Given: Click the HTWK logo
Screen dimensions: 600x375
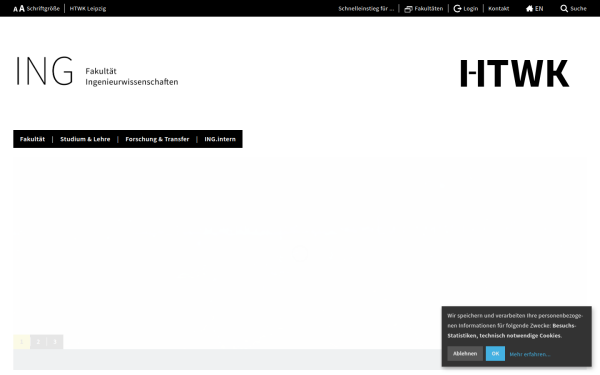Looking at the screenshot, I should pyautogui.click(x=515, y=73).
